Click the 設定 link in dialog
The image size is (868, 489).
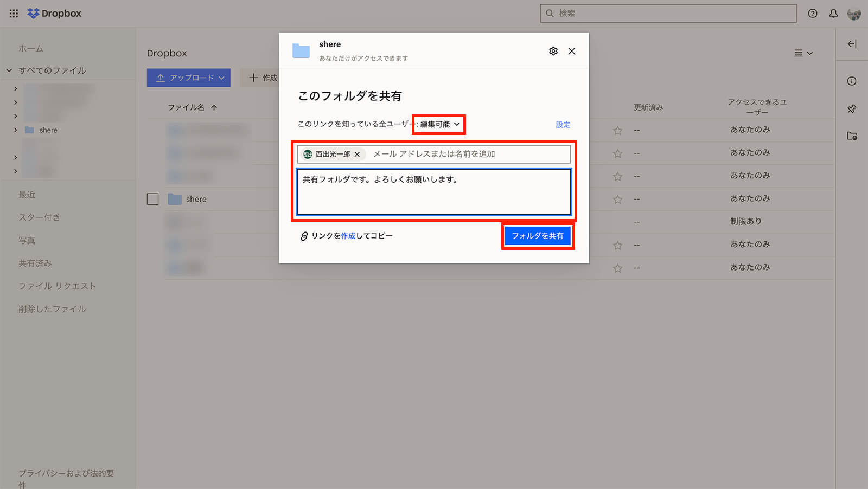click(x=563, y=125)
